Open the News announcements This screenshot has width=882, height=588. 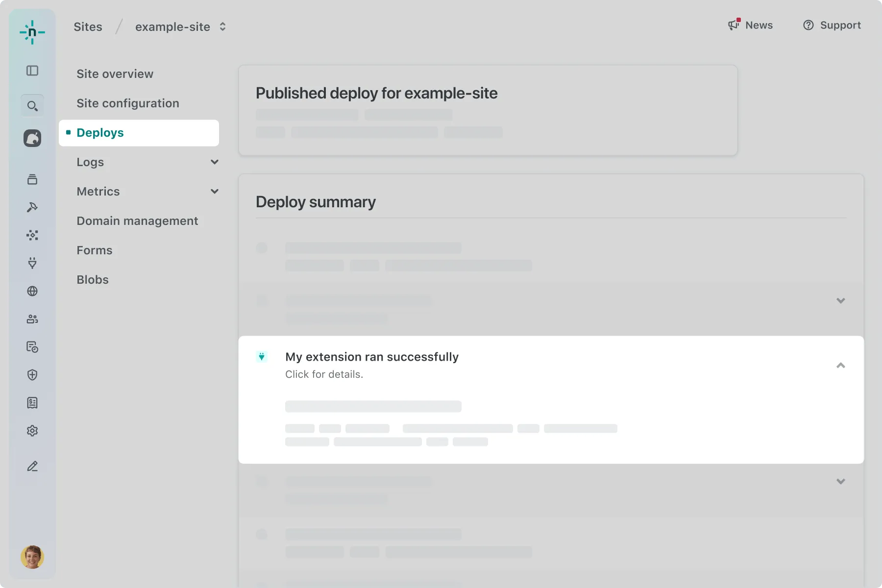750,25
